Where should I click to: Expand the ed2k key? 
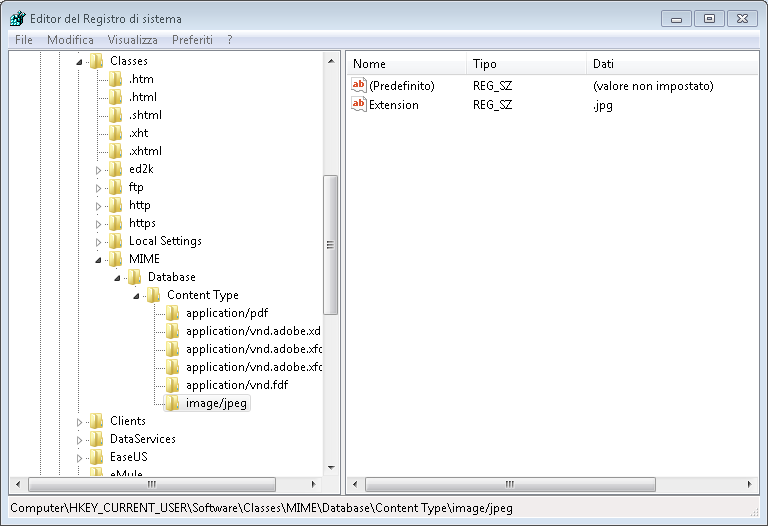coord(98,170)
